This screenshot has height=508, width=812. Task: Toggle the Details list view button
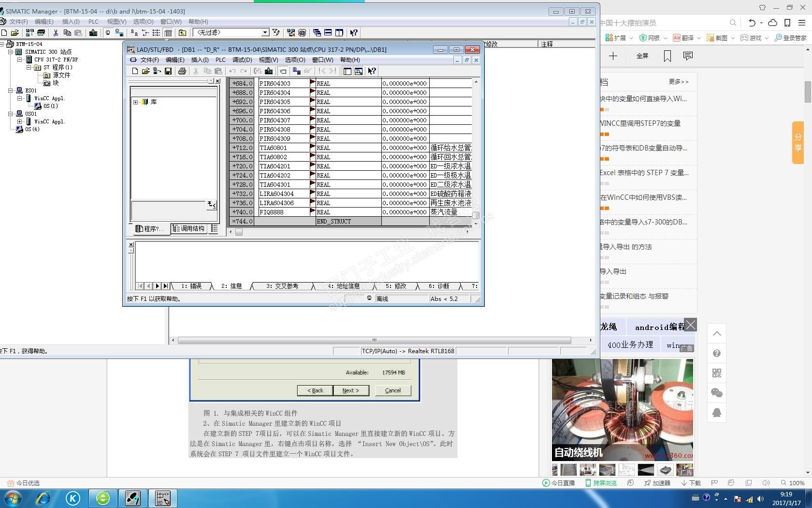[x=168, y=32]
